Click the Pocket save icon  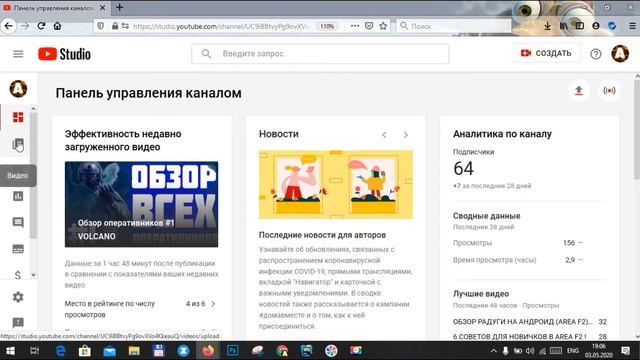(x=369, y=26)
